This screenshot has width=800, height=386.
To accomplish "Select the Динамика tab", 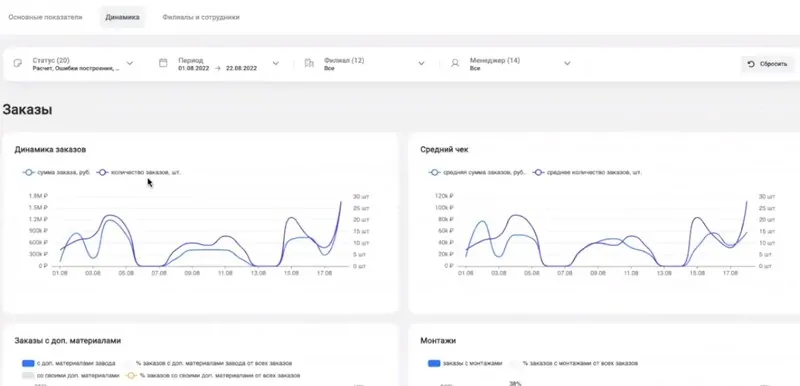I will [x=122, y=17].
